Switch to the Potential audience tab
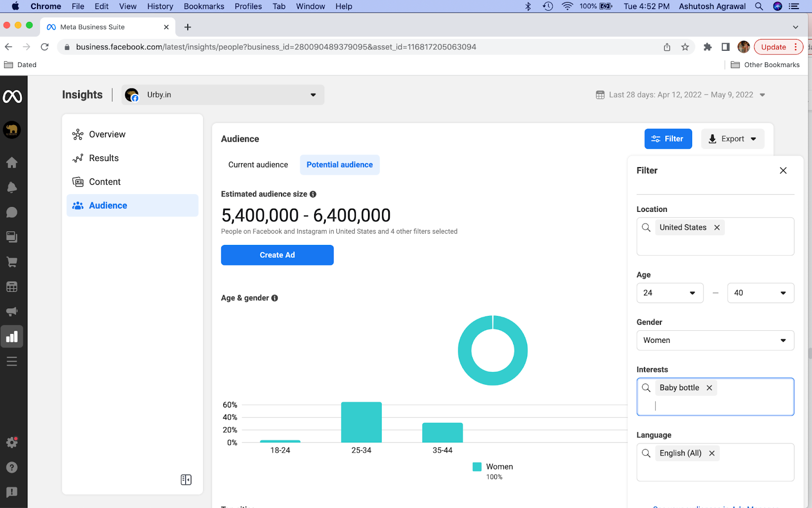The width and height of the screenshot is (812, 508). click(340, 165)
